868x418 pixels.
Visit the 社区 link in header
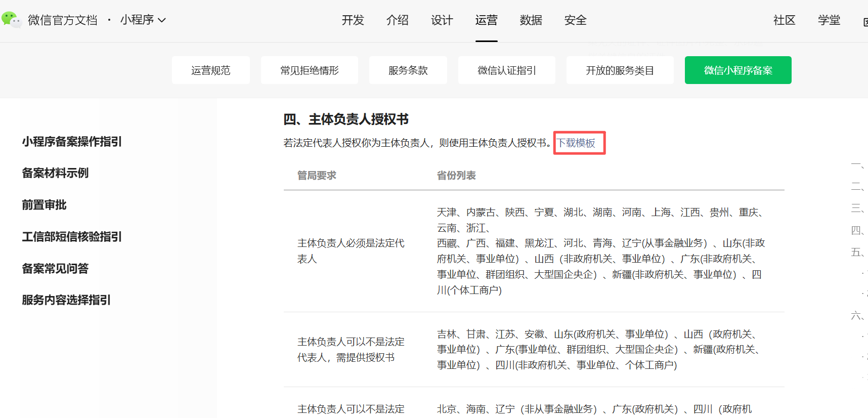pos(784,20)
